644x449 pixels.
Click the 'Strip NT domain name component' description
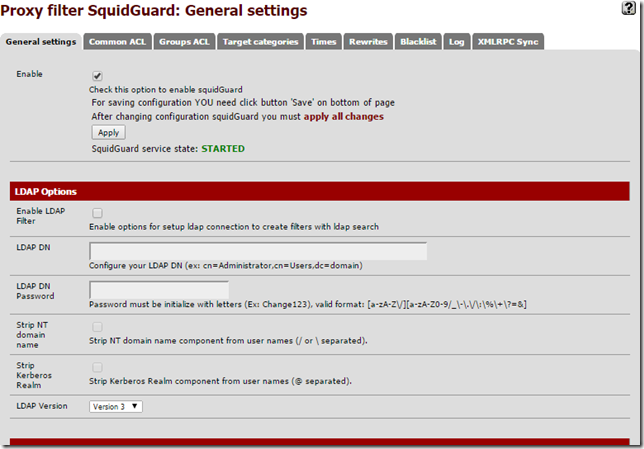pyautogui.click(x=228, y=341)
